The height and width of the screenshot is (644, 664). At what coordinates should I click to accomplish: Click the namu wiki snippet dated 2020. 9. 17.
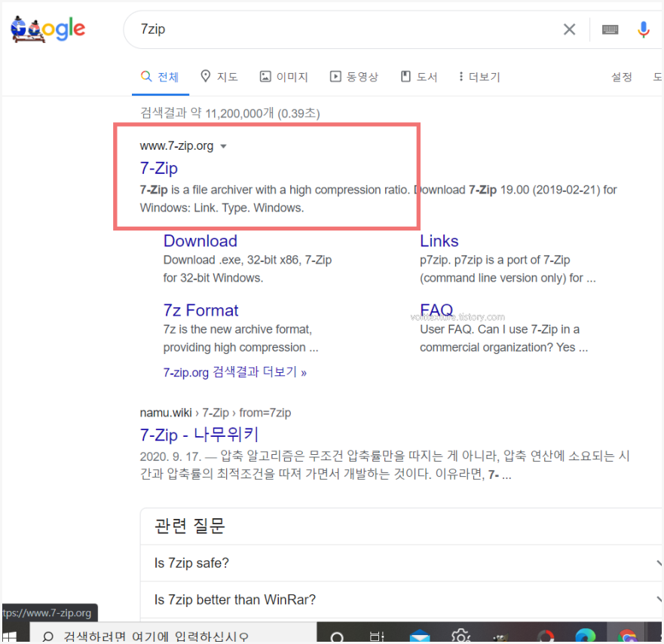(384, 465)
